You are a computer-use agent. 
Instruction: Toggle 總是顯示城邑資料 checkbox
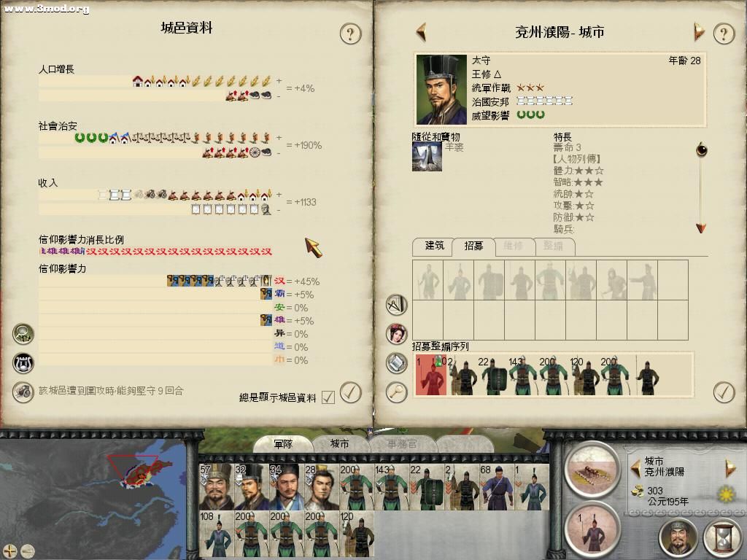click(x=328, y=397)
